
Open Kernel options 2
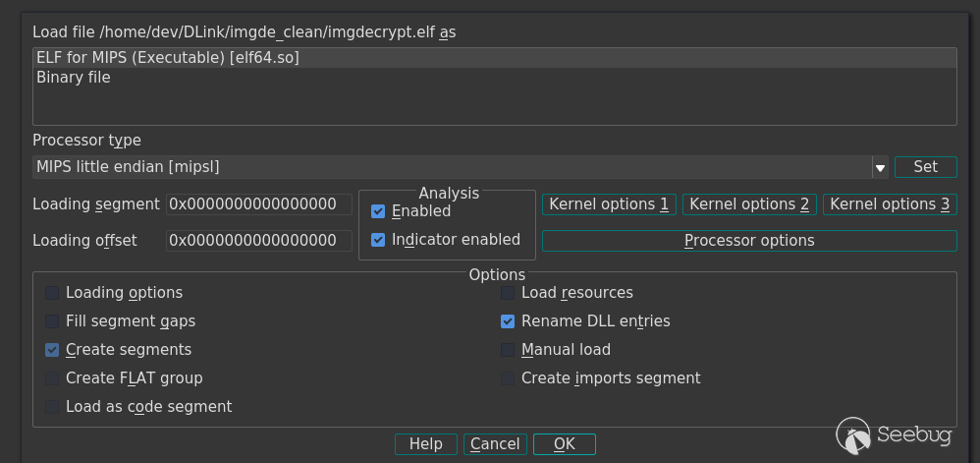pos(749,204)
